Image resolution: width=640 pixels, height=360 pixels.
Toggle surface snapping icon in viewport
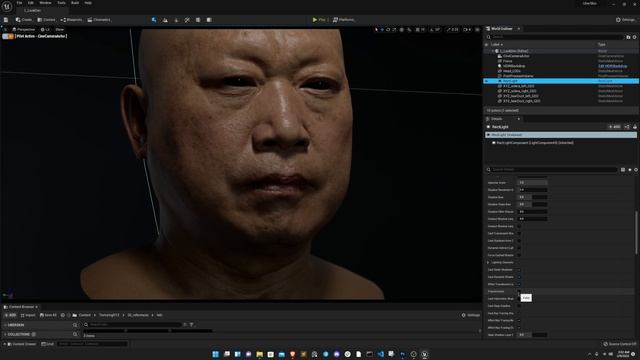(409, 29)
